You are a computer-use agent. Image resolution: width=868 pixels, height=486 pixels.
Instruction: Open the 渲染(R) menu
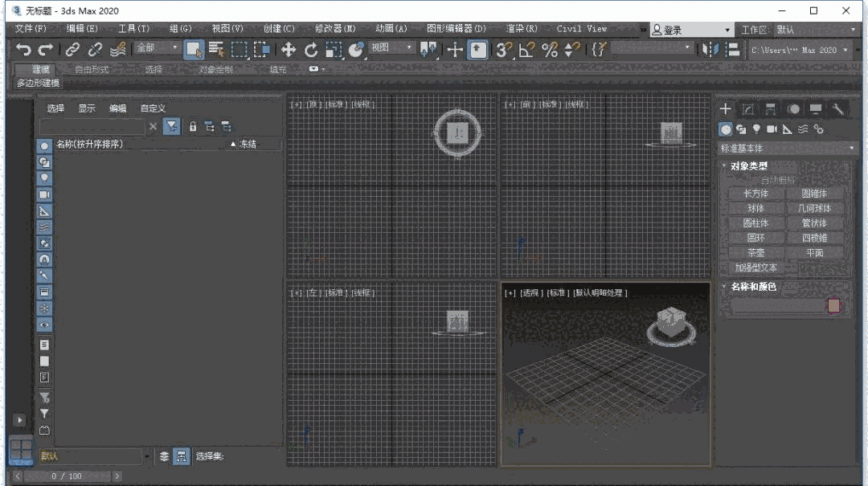pyautogui.click(x=523, y=28)
